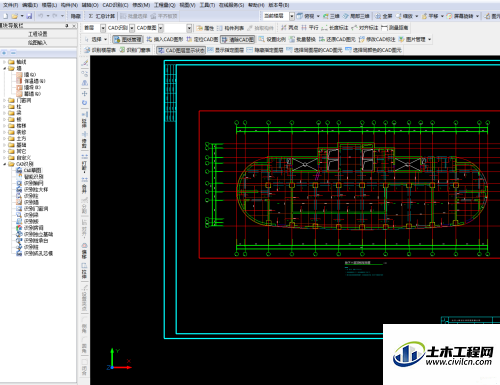Click the open folder icon
This screenshot has width=500, height=385.
(14, 16)
